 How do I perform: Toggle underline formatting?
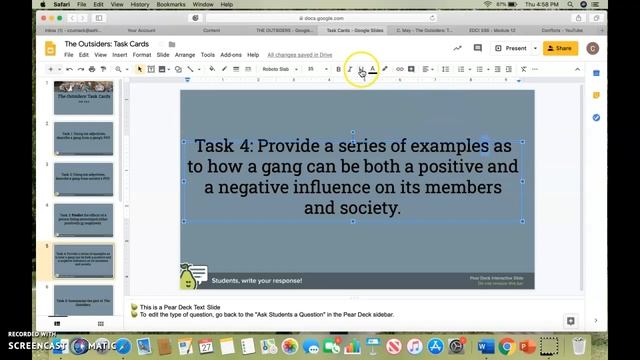pyautogui.click(x=361, y=69)
